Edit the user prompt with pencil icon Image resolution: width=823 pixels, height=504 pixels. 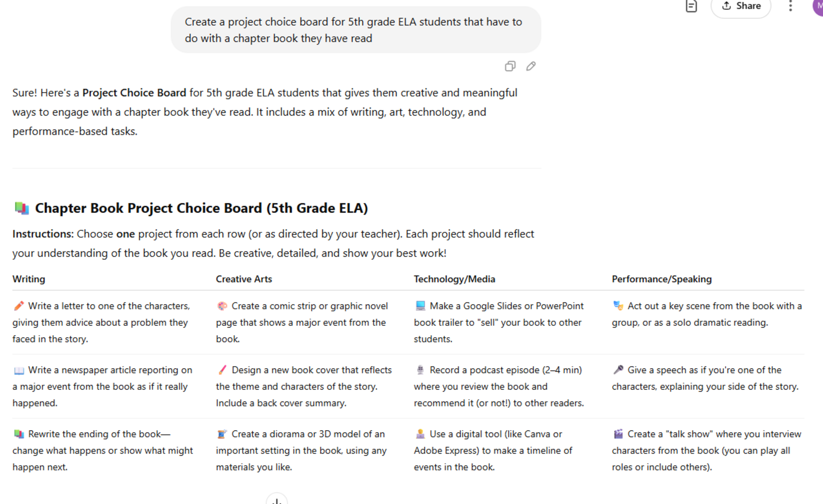coord(531,66)
